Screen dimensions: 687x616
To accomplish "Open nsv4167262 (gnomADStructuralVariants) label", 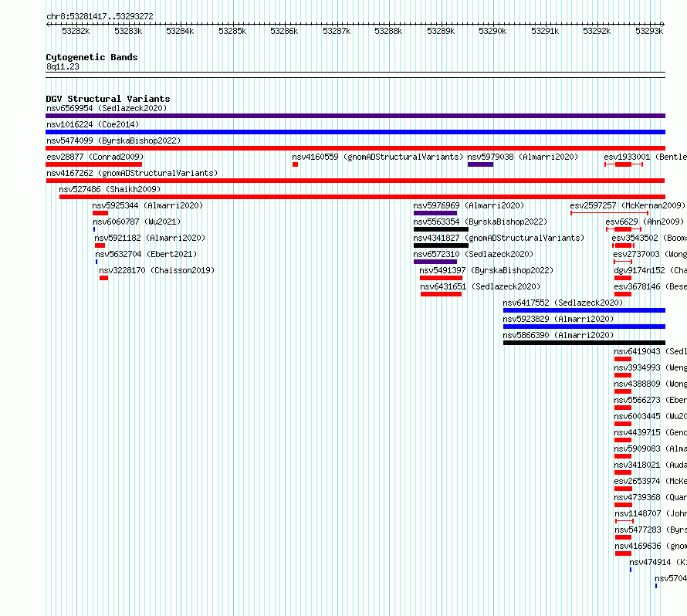I will tap(132, 173).
